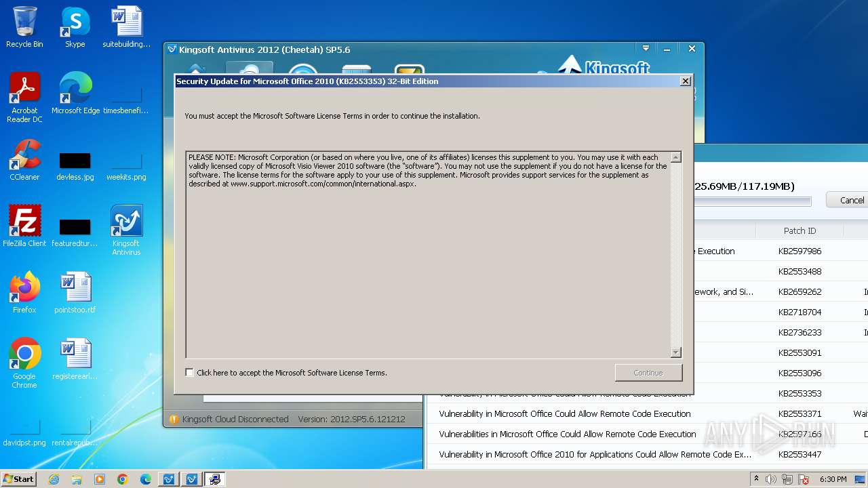Image resolution: width=868 pixels, height=488 pixels.
Task: Launch Skype from the desktop
Action: pos(75,27)
